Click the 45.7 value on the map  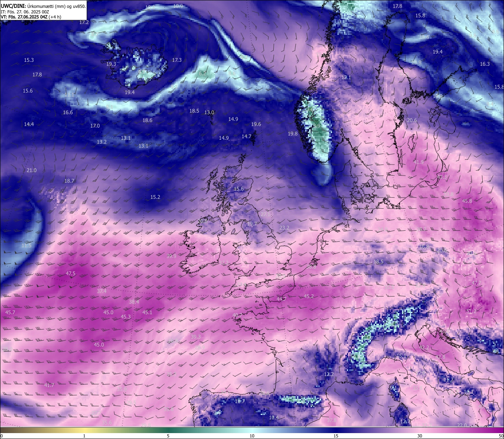pyautogui.click(x=10, y=313)
